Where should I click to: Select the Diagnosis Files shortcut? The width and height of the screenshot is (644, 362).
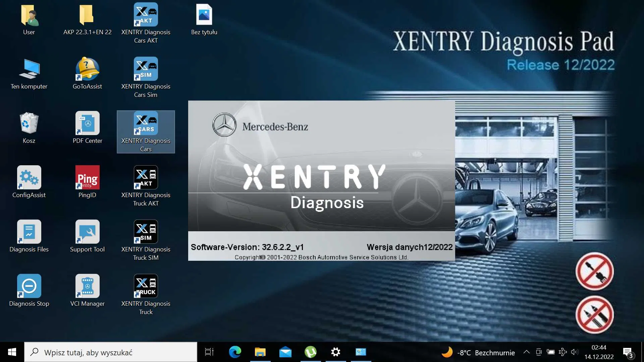tap(29, 232)
